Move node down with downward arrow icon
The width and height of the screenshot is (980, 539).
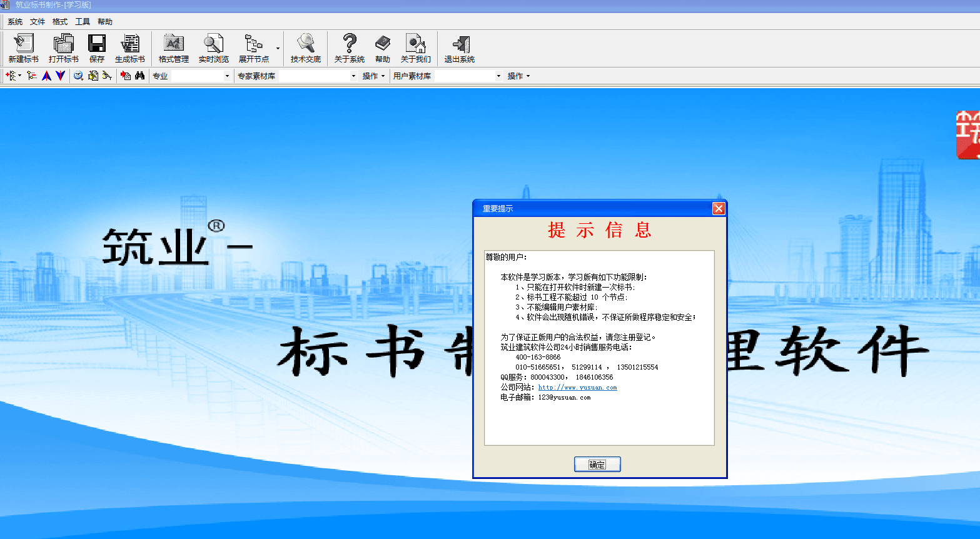tap(60, 76)
